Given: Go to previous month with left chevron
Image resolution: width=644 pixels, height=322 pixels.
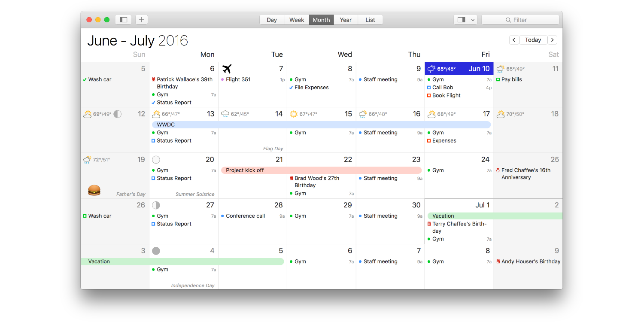Looking at the screenshot, I should coord(514,40).
